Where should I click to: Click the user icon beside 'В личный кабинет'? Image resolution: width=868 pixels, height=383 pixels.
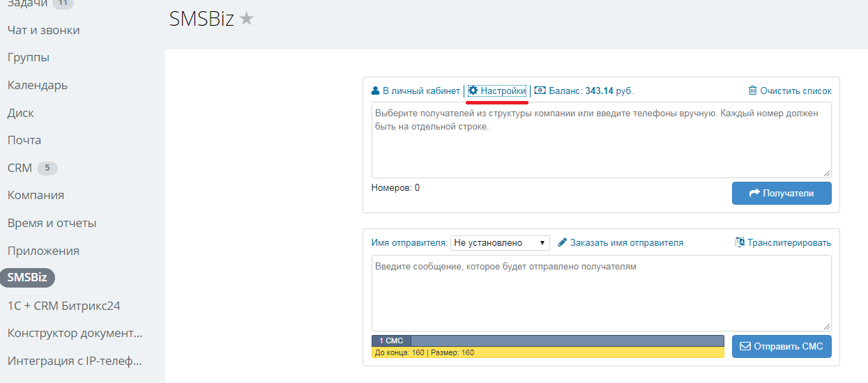tap(376, 91)
